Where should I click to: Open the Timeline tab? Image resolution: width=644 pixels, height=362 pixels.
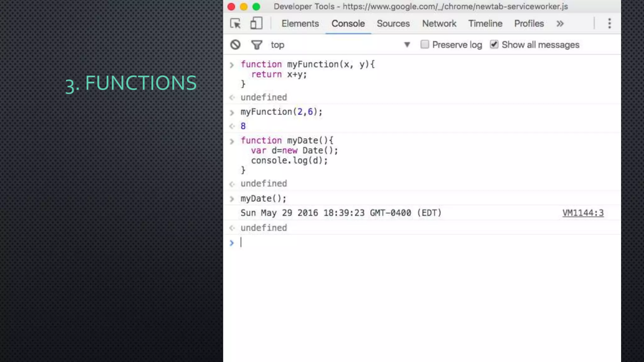coord(485,24)
